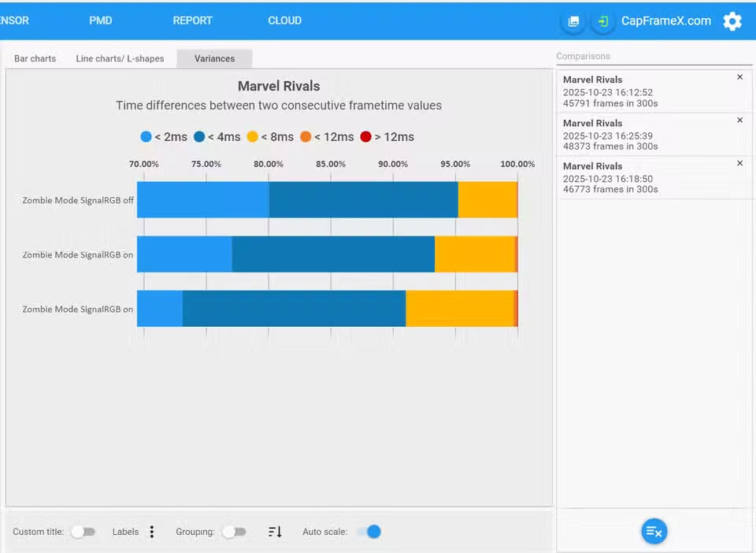Open the CapFrameX.com link

click(665, 21)
